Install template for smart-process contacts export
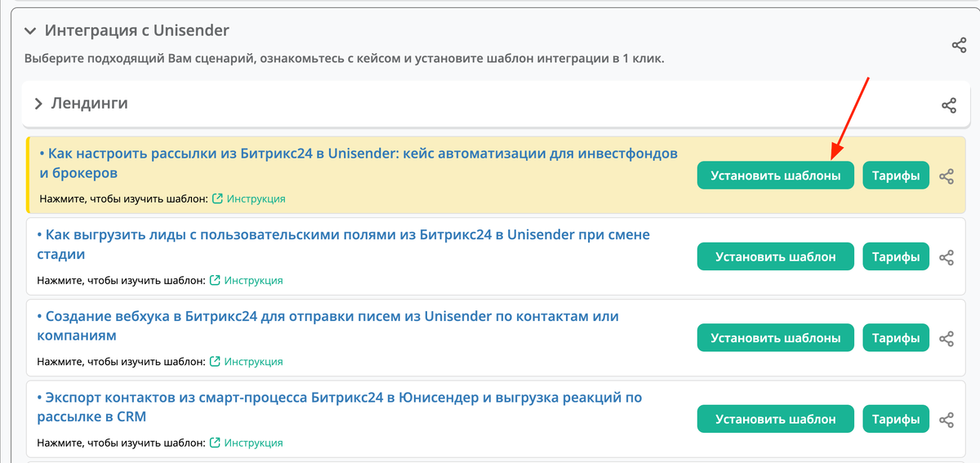The image size is (980, 463). tap(775, 419)
